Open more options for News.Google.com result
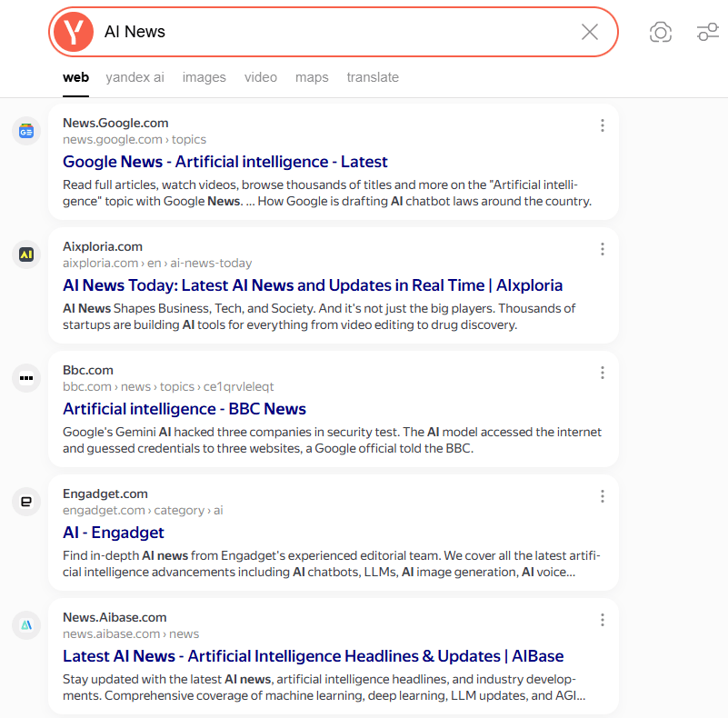728x718 pixels. tap(603, 125)
